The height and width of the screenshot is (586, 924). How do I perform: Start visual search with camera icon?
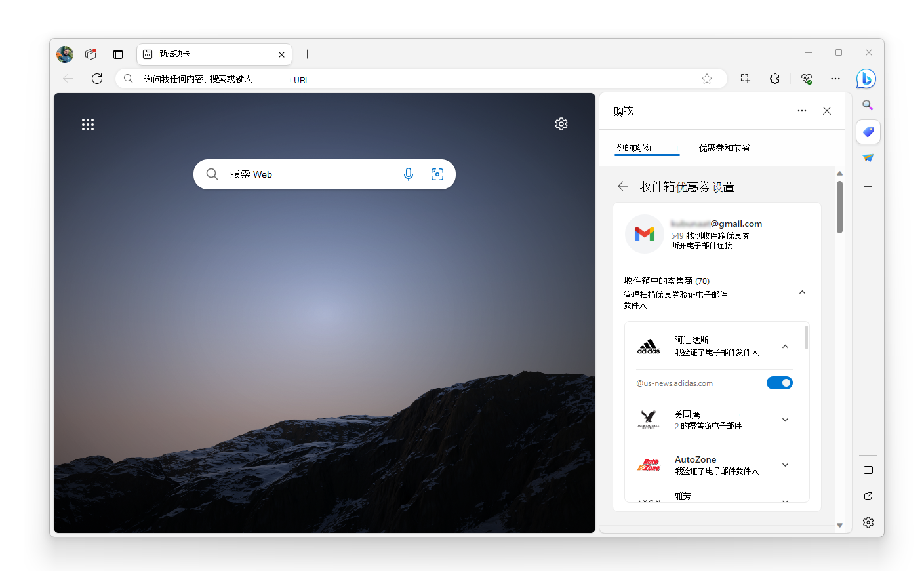(437, 174)
